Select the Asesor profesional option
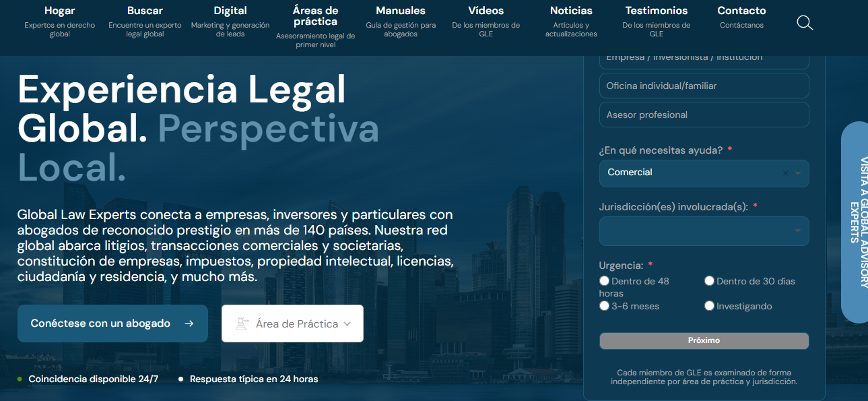 pos(704,115)
